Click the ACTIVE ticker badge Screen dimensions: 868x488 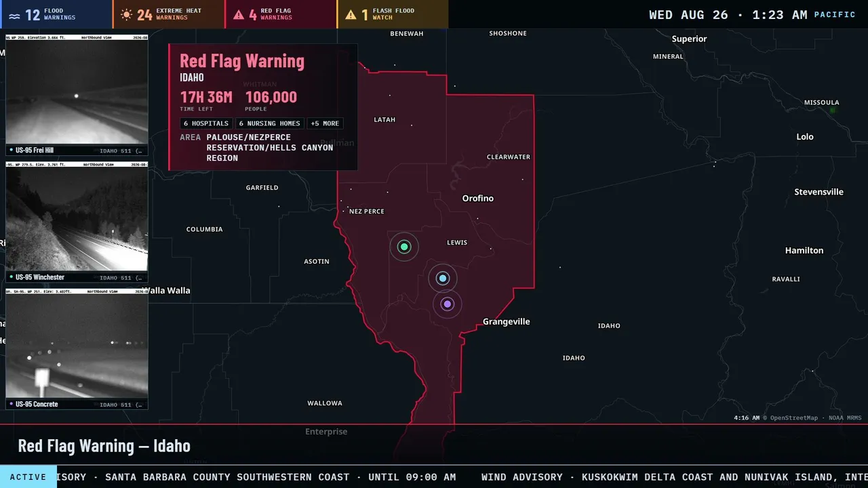click(28, 477)
